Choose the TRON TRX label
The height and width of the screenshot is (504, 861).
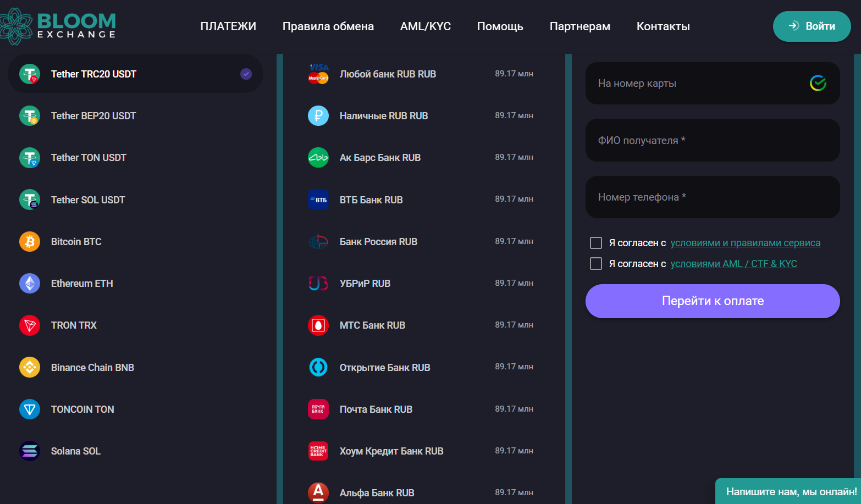[x=74, y=325]
